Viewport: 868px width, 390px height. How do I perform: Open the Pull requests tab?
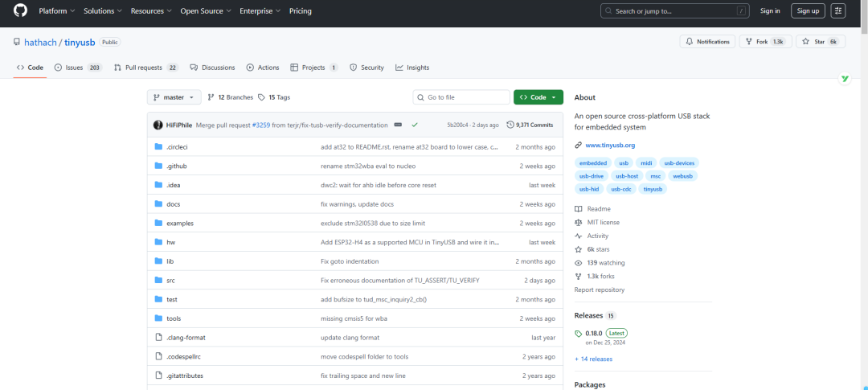pos(145,68)
